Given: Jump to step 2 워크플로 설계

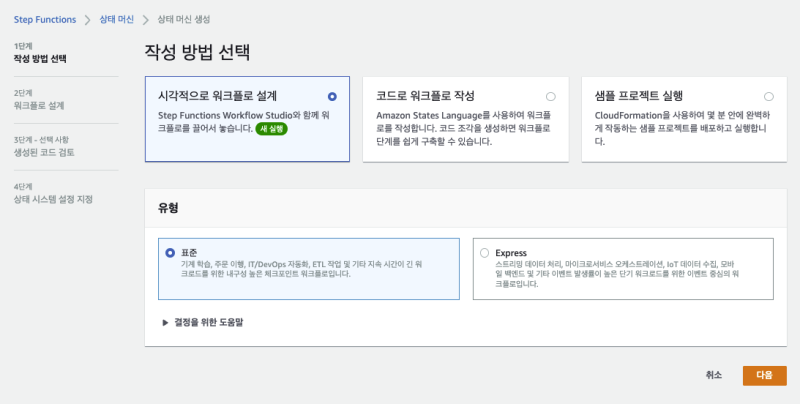Looking at the screenshot, I should click(39, 105).
